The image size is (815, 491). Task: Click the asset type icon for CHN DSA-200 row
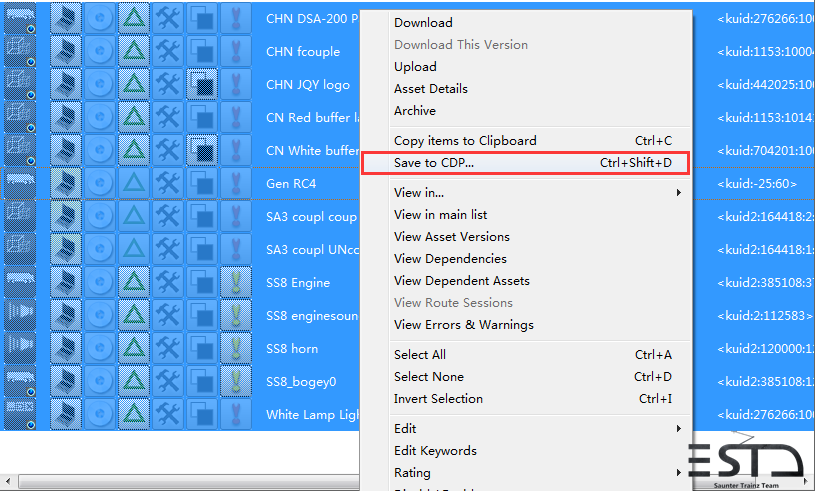pos(20,18)
